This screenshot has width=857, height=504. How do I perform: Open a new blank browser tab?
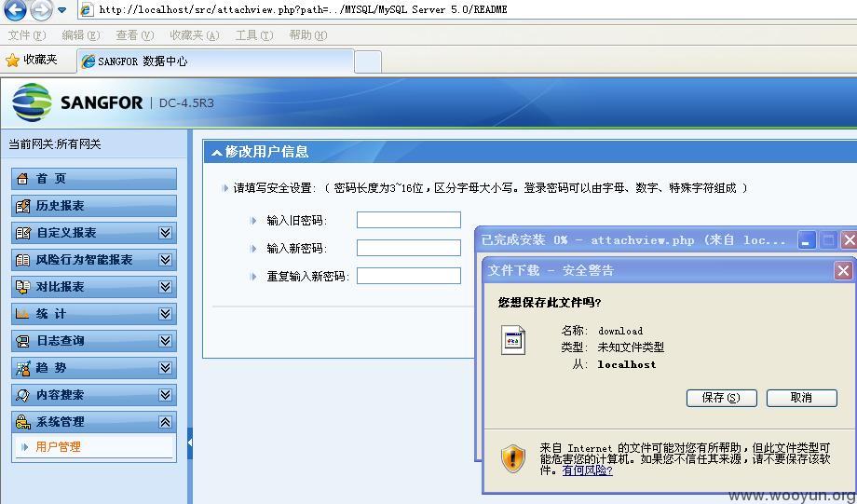pyautogui.click(x=368, y=61)
